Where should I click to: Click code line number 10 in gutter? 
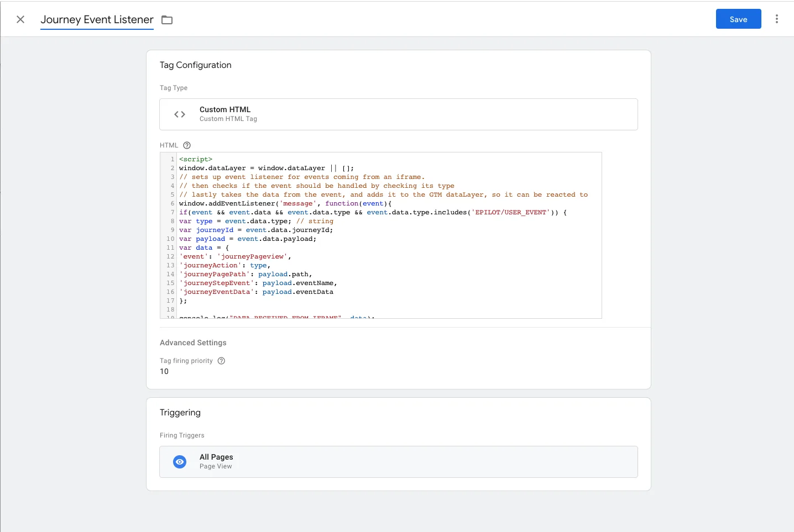[x=170, y=239]
